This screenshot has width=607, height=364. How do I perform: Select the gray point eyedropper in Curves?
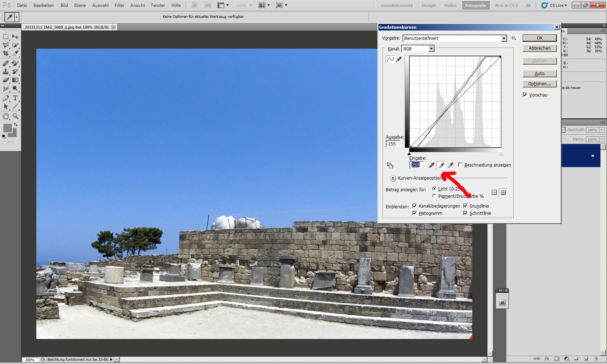click(x=441, y=165)
